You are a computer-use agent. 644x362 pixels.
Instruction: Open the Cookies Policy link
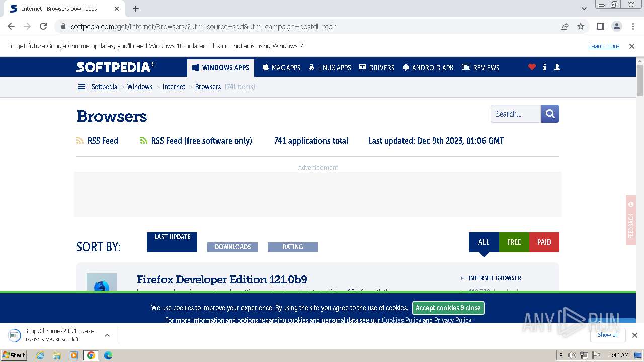(401, 320)
